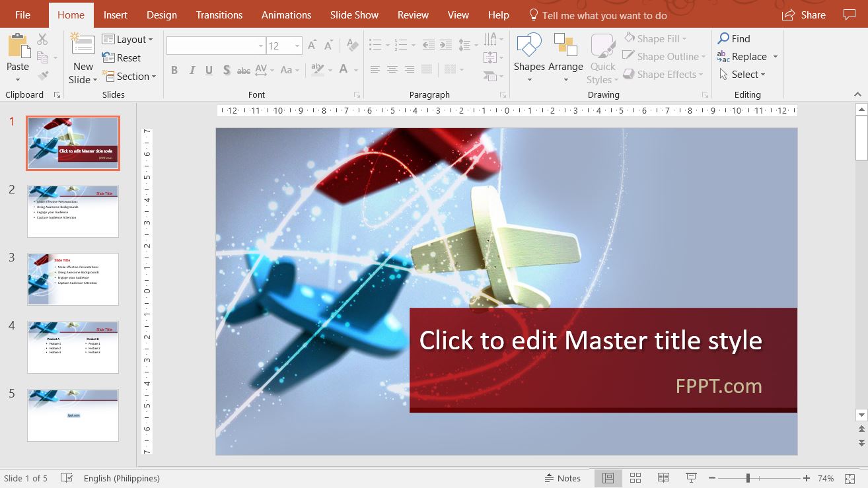Clear all formatting eraser icon
This screenshot has width=868, height=488.
pyautogui.click(x=353, y=45)
